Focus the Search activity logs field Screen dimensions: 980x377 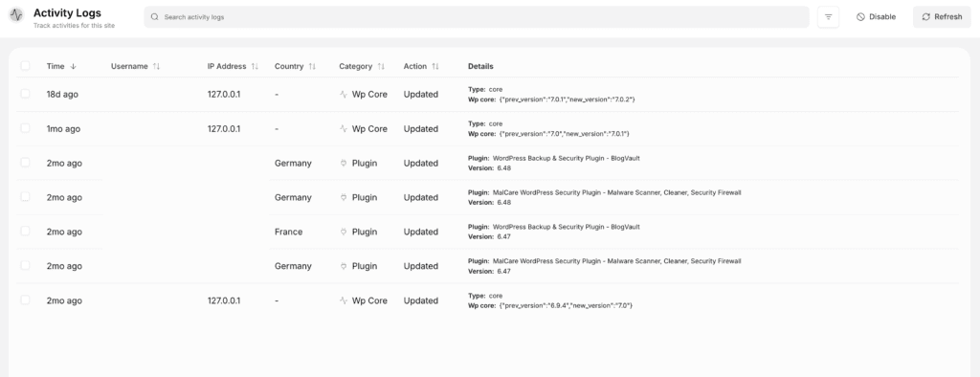477,17
